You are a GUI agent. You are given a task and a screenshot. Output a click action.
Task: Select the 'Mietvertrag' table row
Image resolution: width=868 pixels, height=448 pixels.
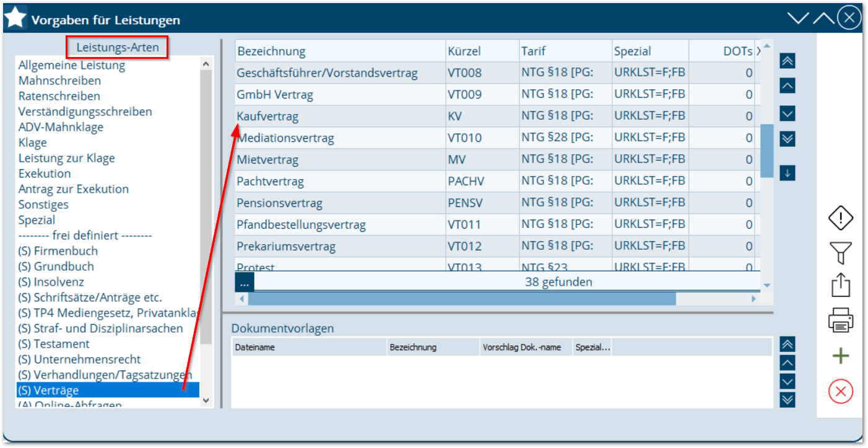click(x=497, y=159)
